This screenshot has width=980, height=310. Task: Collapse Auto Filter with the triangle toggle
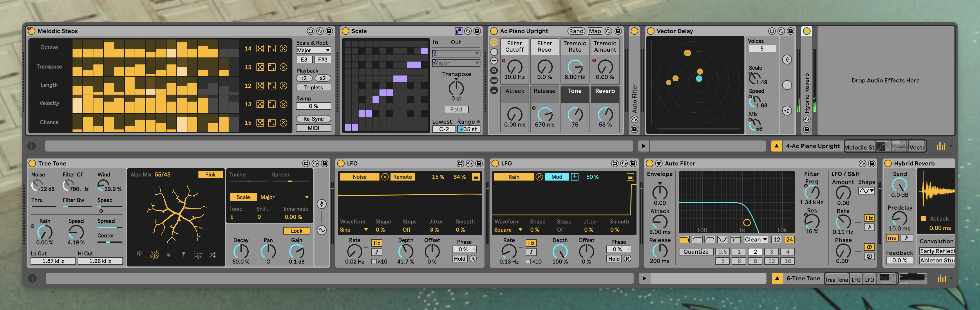659,163
